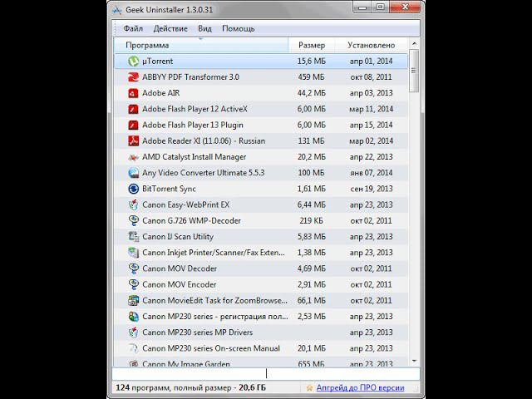Screen dimensions: 532x399
Task: Open the Апгрейд до ПРО версии link
Action: click(x=360, y=387)
